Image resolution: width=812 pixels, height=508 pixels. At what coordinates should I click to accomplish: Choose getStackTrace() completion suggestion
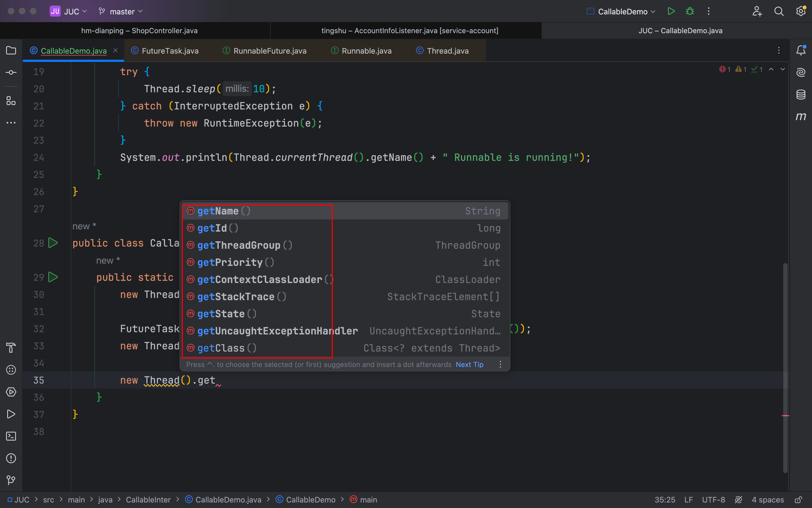pos(345,297)
